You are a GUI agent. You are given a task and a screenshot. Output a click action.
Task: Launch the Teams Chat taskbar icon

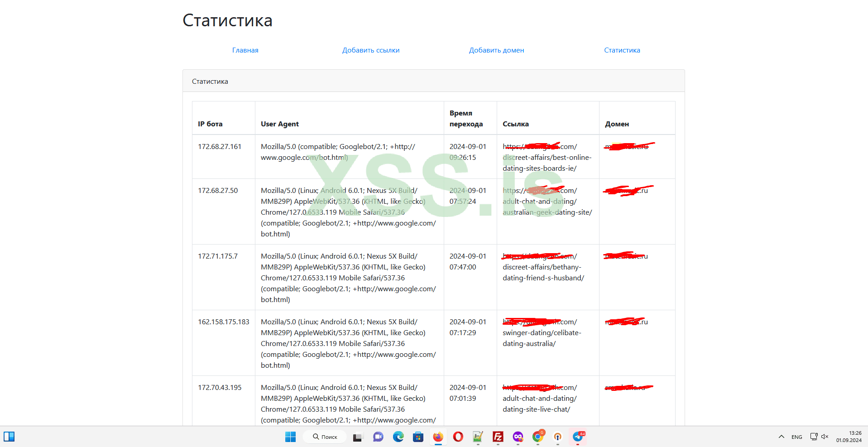[378, 437]
